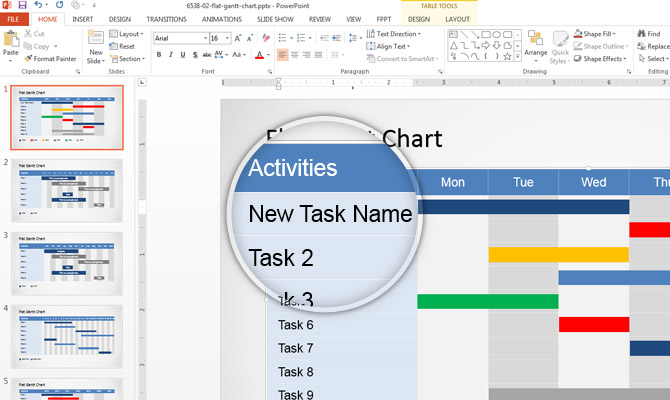Click the Reset slide button
The height and width of the screenshot is (400, 670).
[122, 46]
